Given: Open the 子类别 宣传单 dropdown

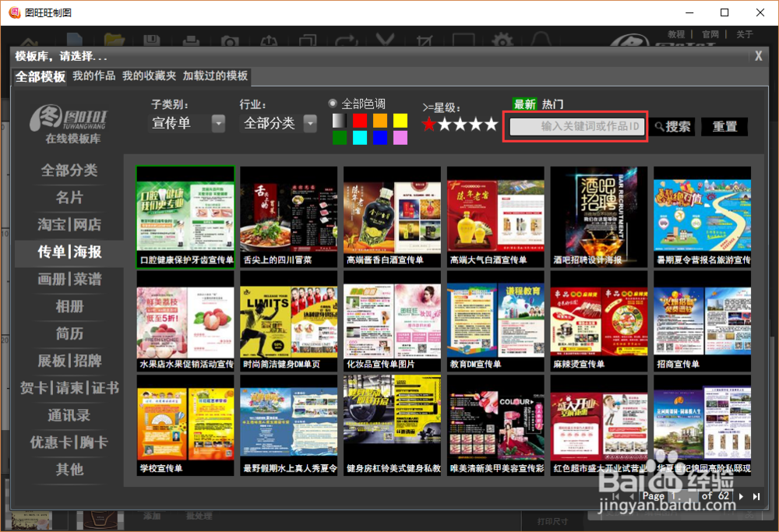Looking at the screenshot, I should [x=187, y=123].
